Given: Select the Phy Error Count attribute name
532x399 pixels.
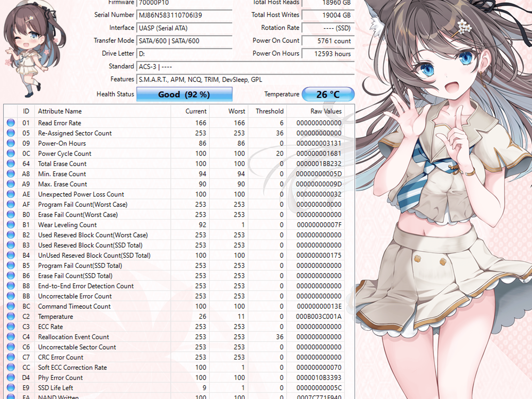Looking at the screenshot, I should point(60,377).
